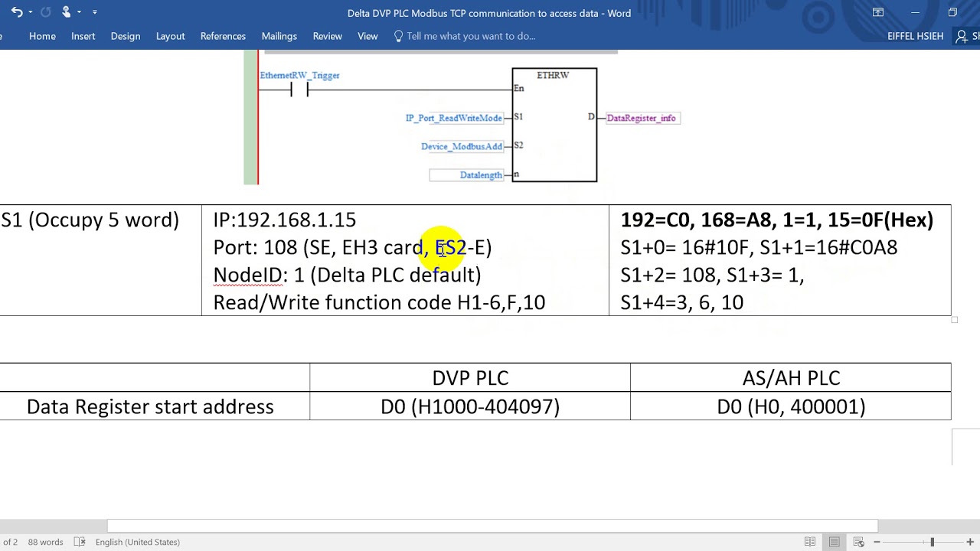Click the EIFFEL HSIEH account name
This screenshot has width=980, height=551.
tap(915, 36)
